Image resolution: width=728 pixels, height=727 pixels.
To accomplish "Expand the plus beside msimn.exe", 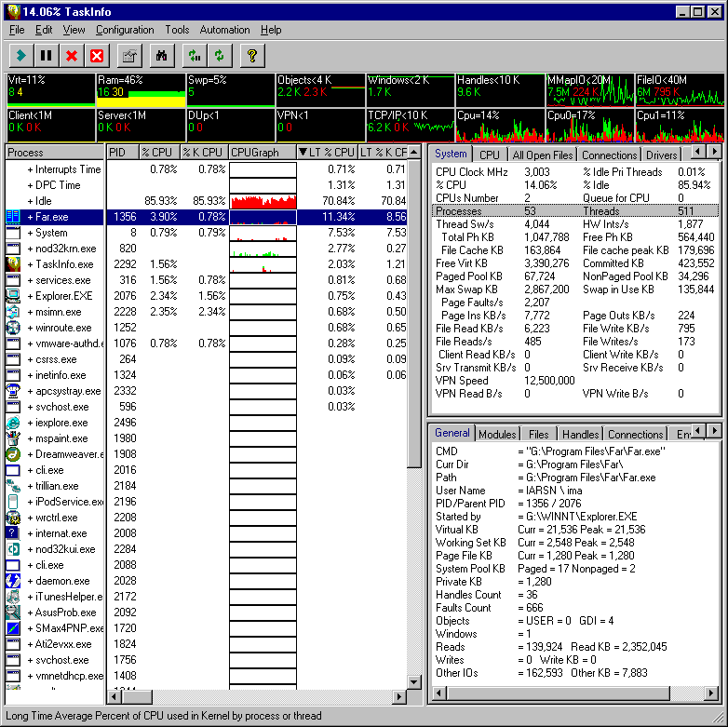I will tap(30, 312).
